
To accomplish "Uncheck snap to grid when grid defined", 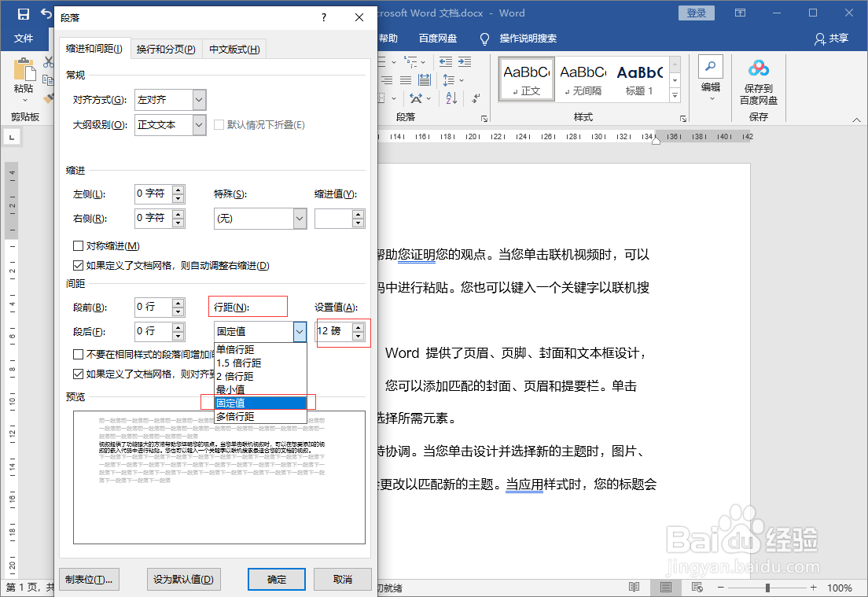I will coord(78,374).
